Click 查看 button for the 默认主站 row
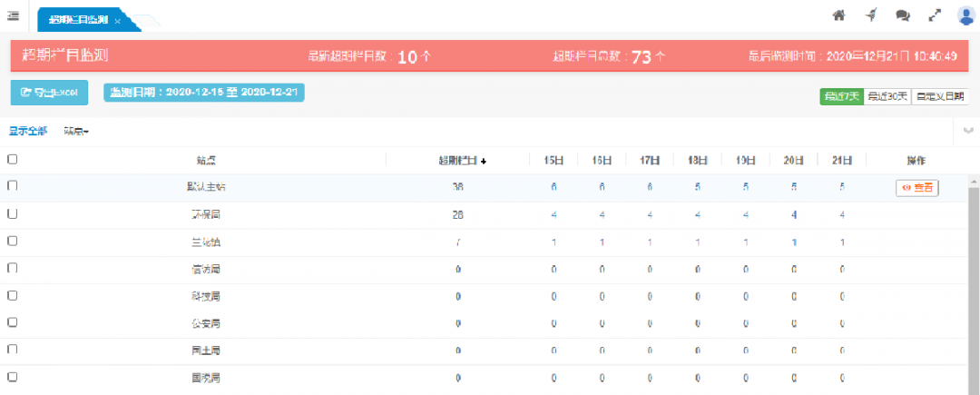Screen dimensions: 980x395 tap(916, 188)
